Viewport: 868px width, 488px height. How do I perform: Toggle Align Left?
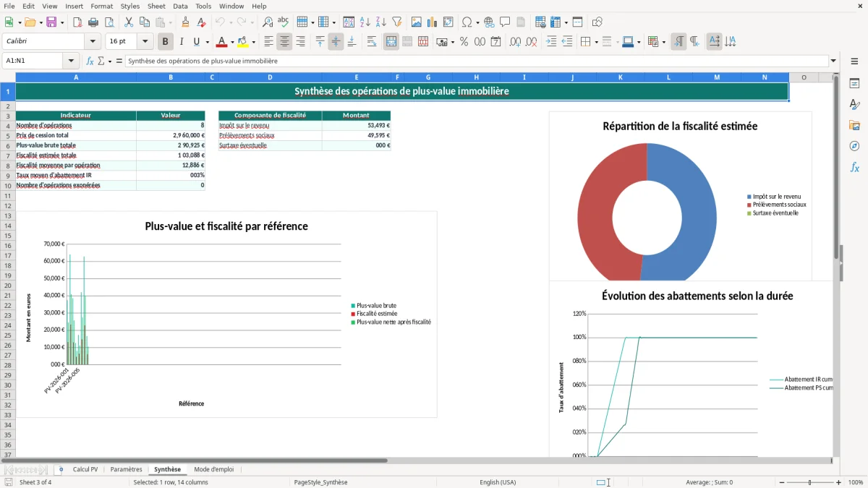(x=268, y=41)
